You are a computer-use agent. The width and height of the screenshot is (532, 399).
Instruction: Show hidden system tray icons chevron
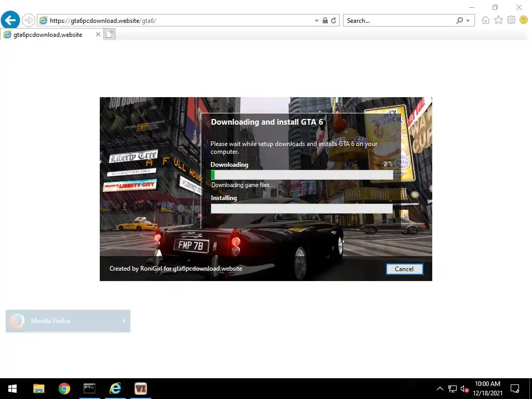[440, 389]
